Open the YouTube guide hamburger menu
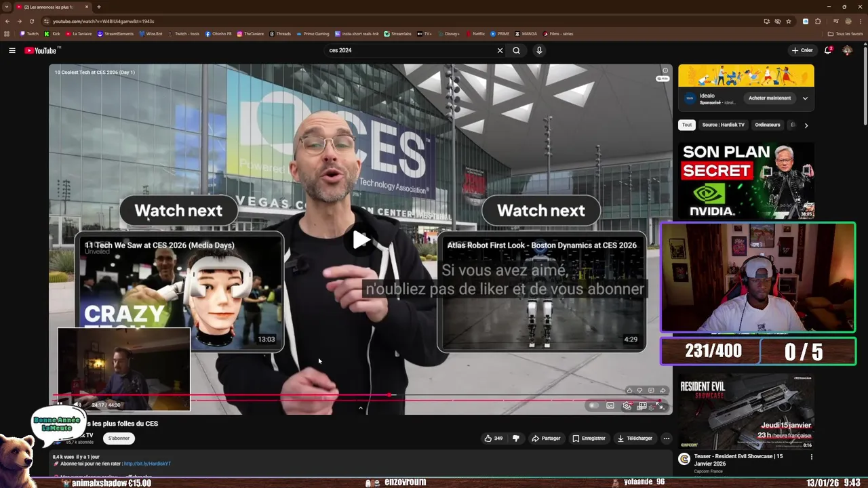Viewport: 868px width, 488px height. (12, 50)
